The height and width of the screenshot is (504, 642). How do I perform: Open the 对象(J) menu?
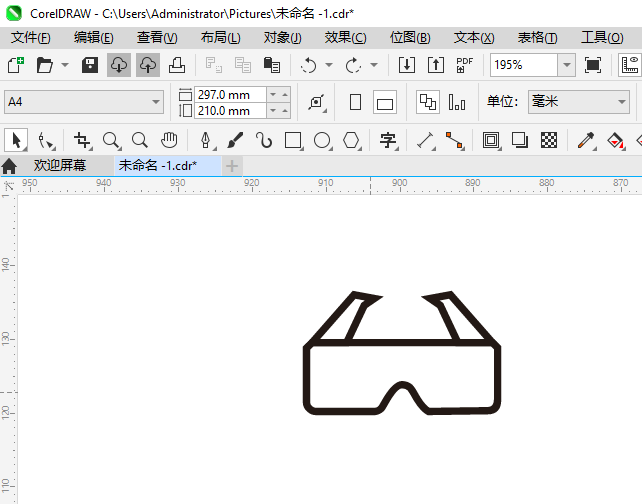(x=283, y=38)
